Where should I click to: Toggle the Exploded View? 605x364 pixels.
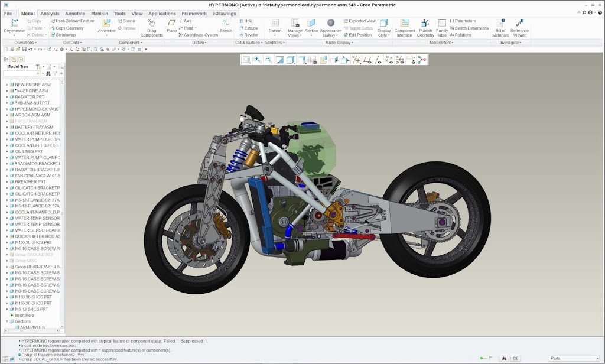(x=359, y=21)
